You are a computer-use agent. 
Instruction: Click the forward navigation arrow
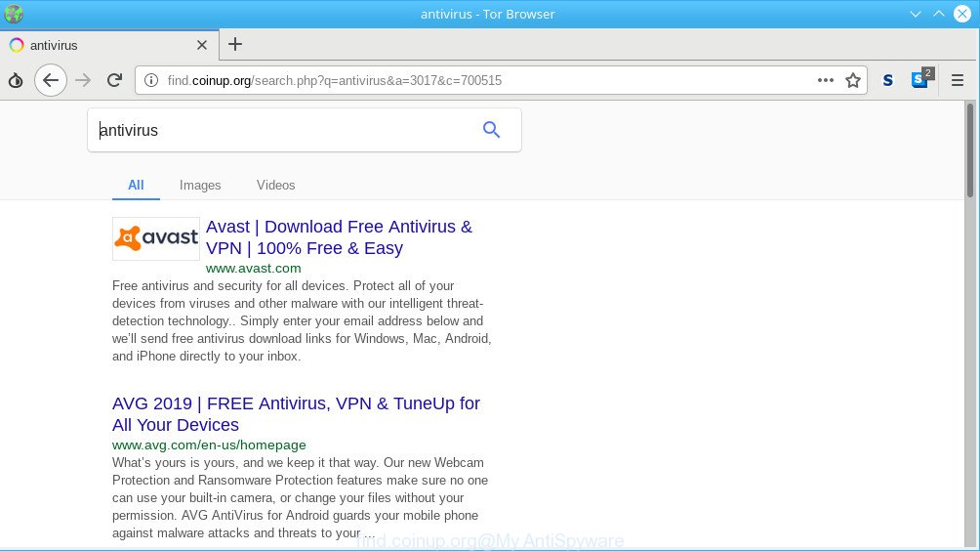click(83, 80)
